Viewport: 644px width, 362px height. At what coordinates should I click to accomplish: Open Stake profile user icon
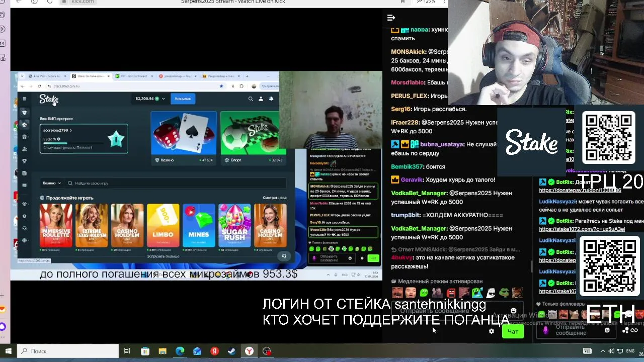pyautogui.click(x=261, y=99)
